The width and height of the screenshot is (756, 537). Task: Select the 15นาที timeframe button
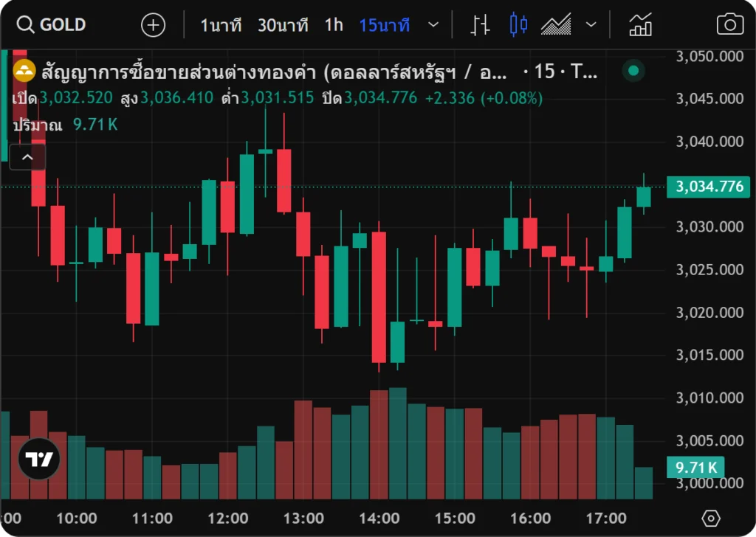click(384, 25)
